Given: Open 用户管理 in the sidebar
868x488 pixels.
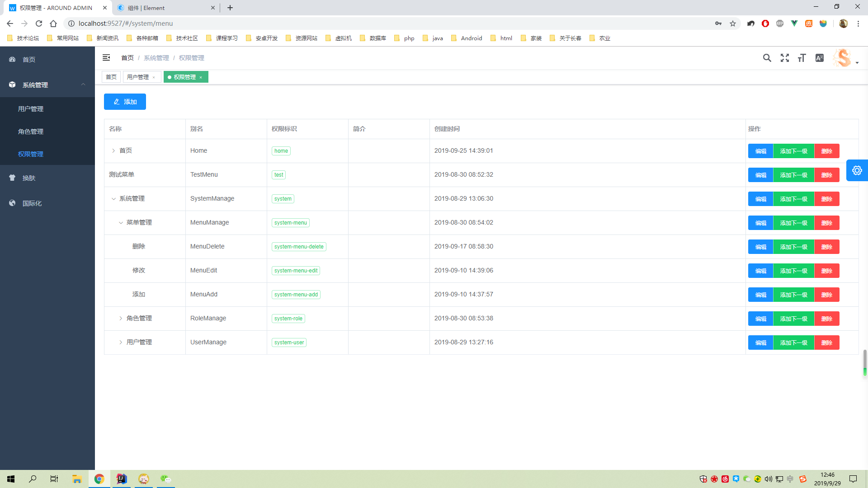Looking at the screenshot, I should [47, 109].
